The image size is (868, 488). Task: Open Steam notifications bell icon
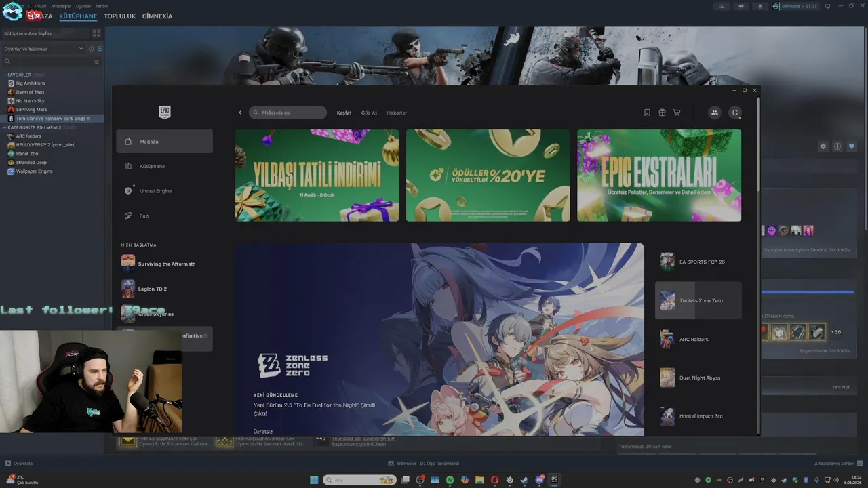[759, 6]
